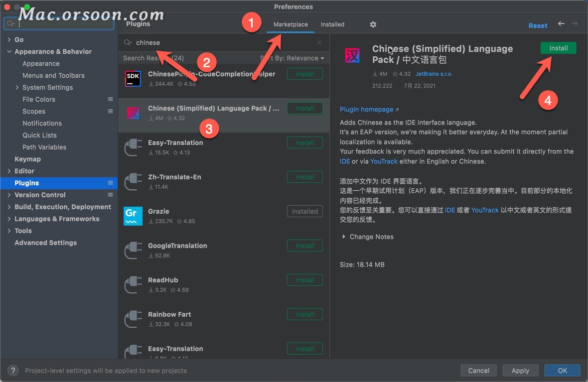588x382 pixels.
Task: Click the ReadHub plug icon
Action: click(x=133, y=284)
